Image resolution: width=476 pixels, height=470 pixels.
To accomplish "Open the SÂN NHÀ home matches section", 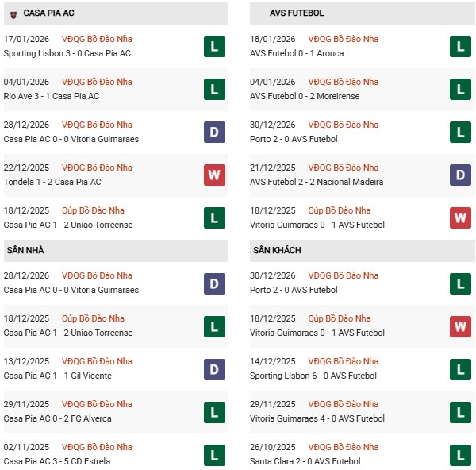I will point(25,250).
